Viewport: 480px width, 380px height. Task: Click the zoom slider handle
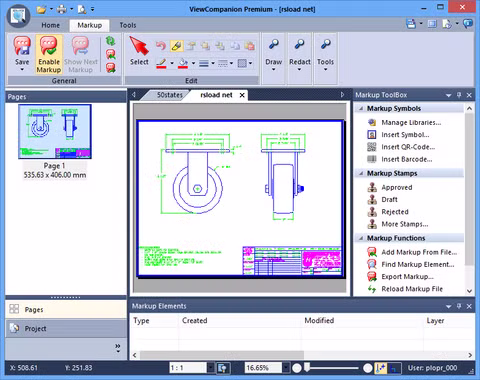point(307,367)
